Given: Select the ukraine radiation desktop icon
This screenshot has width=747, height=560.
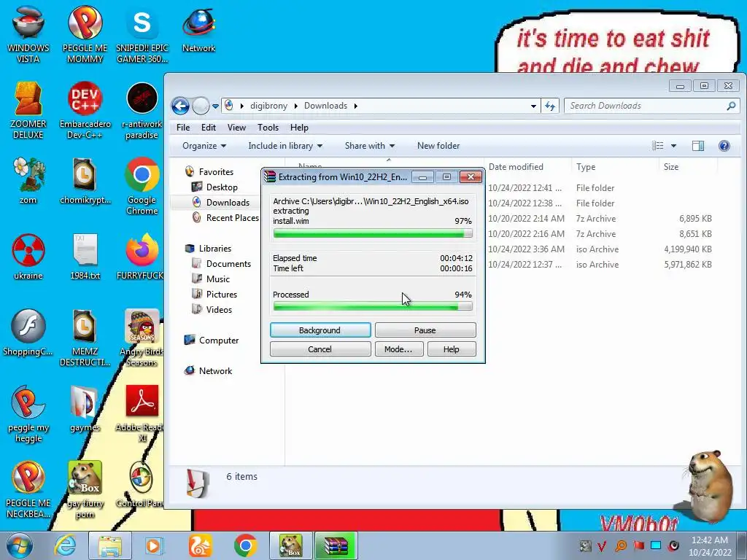Looking at the screenshot, I should 28,256.
